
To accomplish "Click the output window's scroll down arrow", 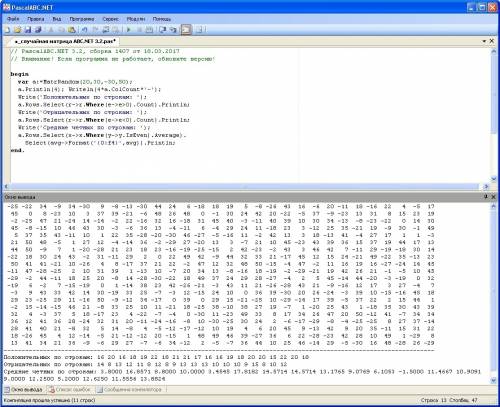I will point(494,380).
